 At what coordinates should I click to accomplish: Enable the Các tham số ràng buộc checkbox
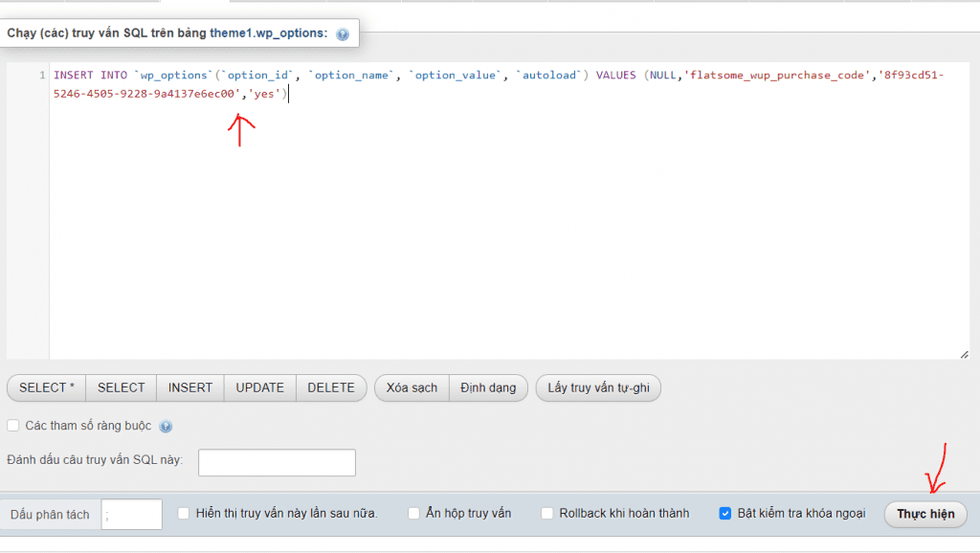pyautogui.click(x=13, y=426)
